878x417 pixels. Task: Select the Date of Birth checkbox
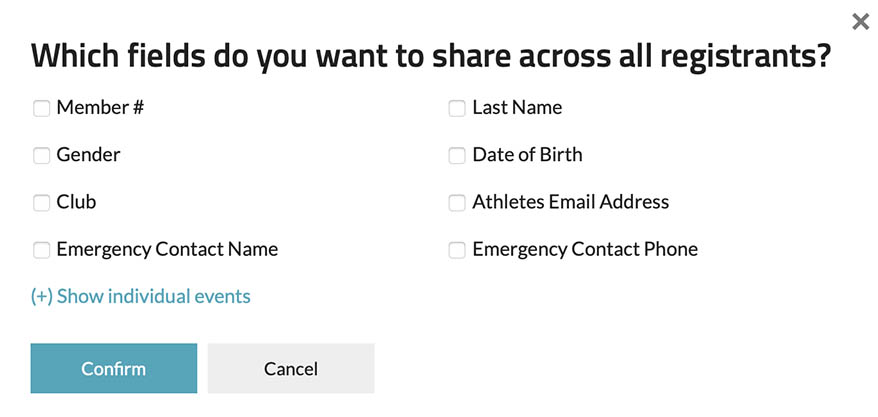457,156
